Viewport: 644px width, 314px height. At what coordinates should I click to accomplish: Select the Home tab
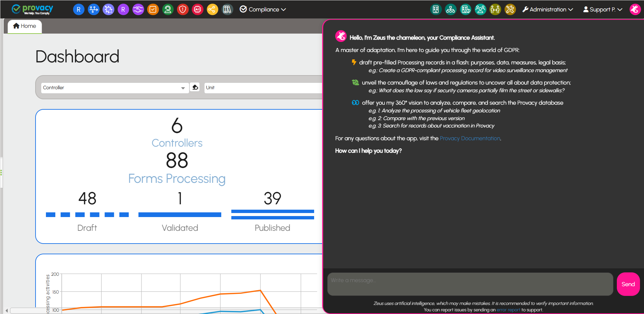[x=24, y=26]
